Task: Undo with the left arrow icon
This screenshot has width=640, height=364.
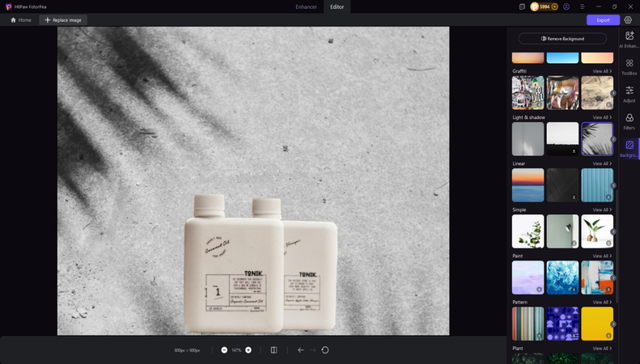Action: pos(301,350)
